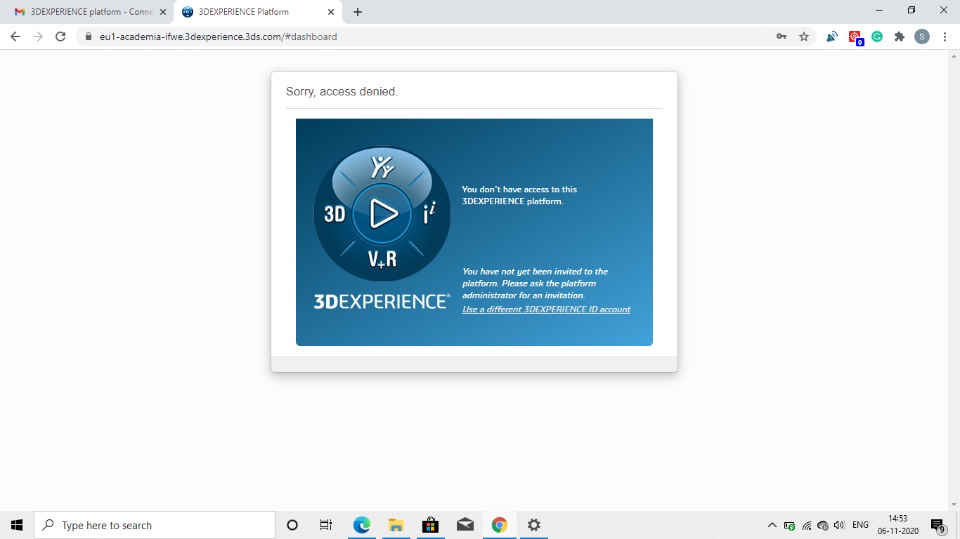Open the Chrome profile avatar S
The width and height of the screenshot is (960, 539).
click(922, 37)
